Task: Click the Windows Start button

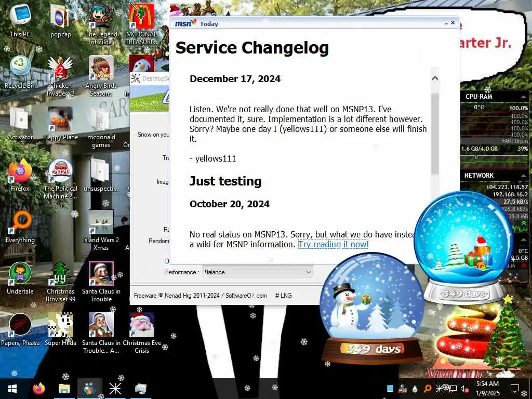Action: [x=12, y=389]
